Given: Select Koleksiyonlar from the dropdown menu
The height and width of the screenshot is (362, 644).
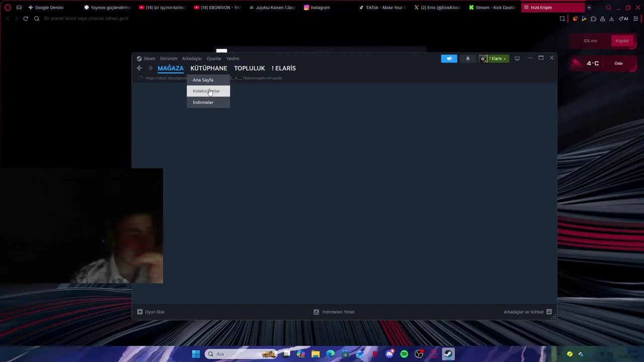Looking at the screenshot, I should (208, 91).
